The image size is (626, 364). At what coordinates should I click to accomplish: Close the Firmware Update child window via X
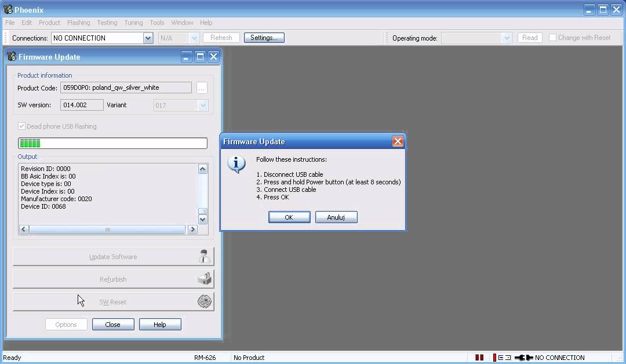pos(213,57)
